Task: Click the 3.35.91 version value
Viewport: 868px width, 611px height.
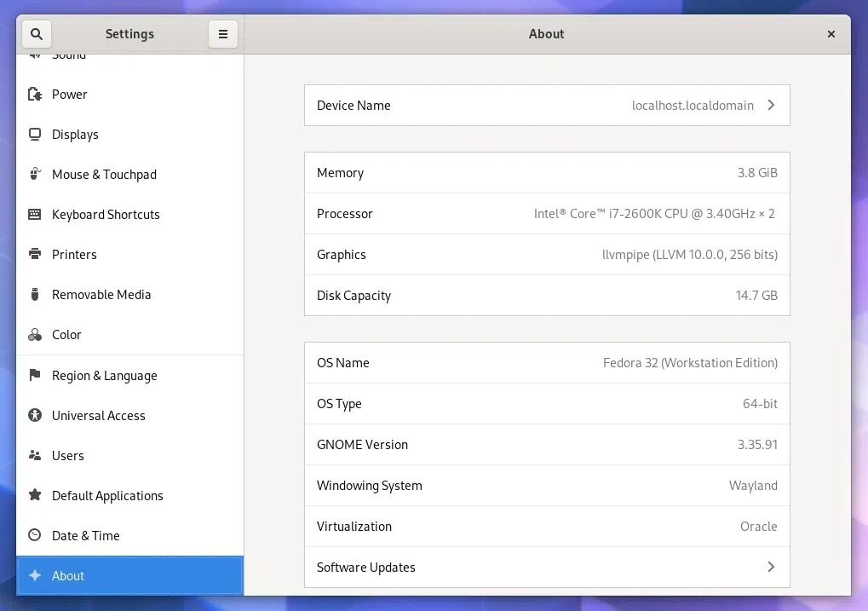Action: click(757, 445)
